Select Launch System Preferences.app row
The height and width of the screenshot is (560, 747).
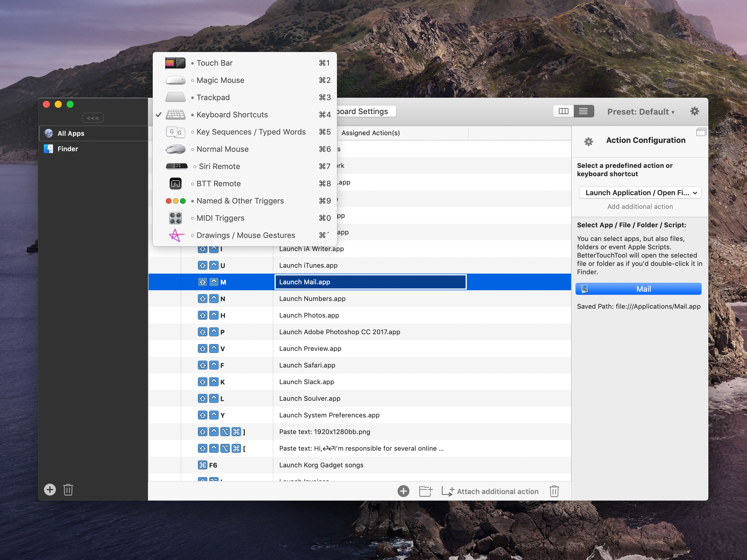coord(360,415)
